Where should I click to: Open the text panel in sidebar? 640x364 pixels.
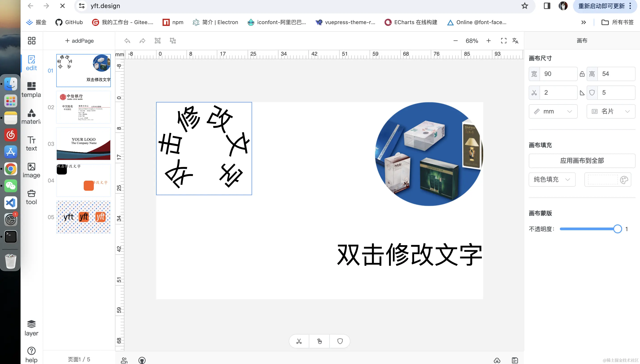31,144
